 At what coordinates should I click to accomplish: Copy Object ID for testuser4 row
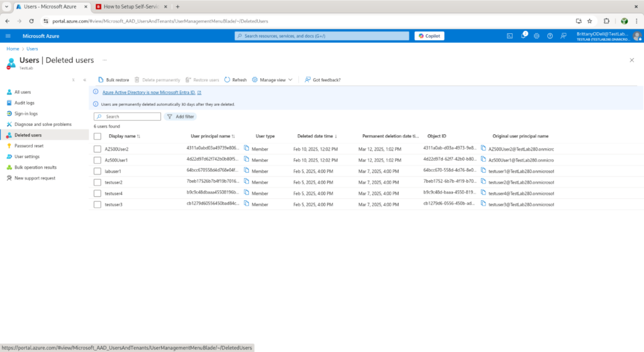click(484, 193)
